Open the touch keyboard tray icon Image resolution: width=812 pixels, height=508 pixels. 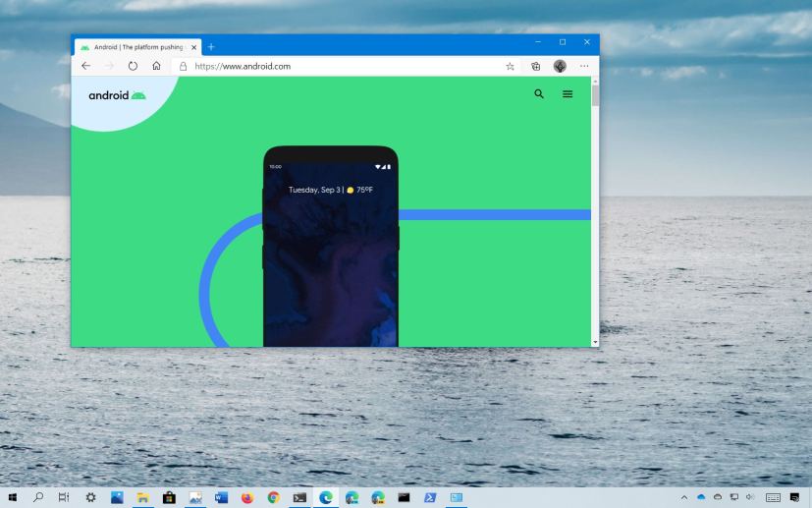coord(773,497)
